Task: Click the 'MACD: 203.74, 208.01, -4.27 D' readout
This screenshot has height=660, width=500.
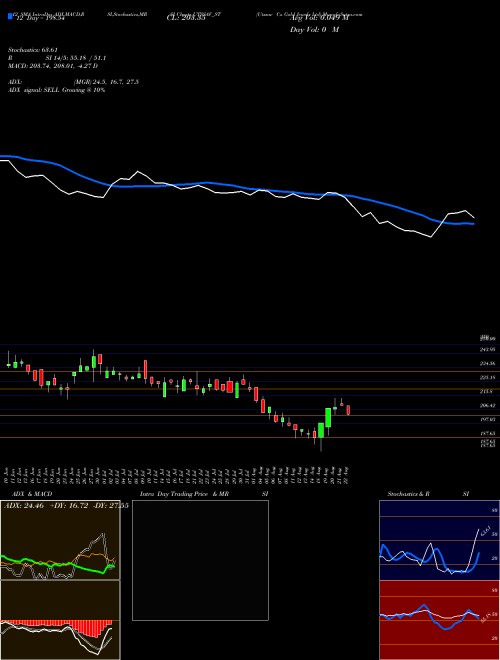Action: [x=53, y=66]
